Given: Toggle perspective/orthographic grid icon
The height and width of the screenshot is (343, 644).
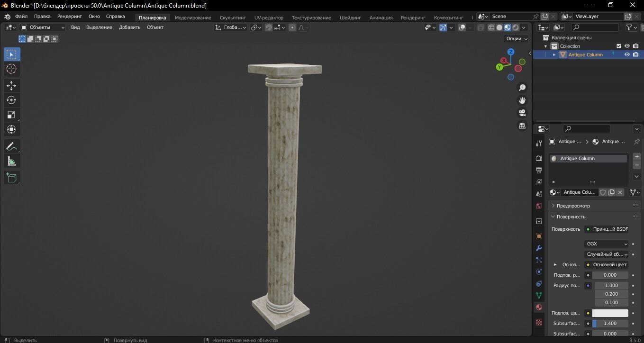Looking at the screenshot, I should click(x=522, y=126).
